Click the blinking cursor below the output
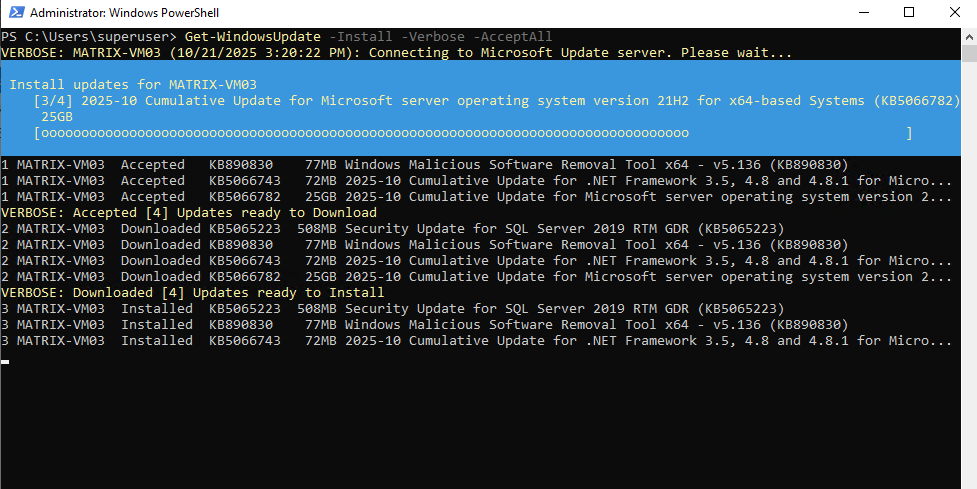The height and width of the screenshot is (489, 977). click(x=5, y=360)
